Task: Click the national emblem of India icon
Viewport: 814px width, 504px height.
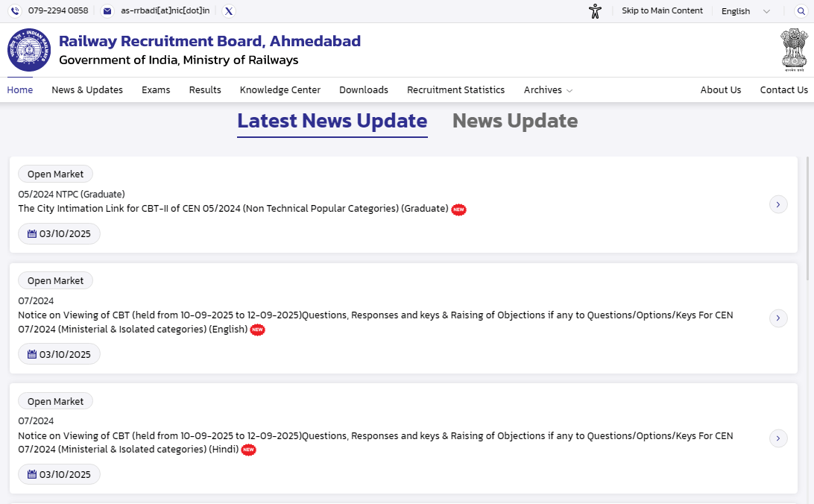Action: 794,49
